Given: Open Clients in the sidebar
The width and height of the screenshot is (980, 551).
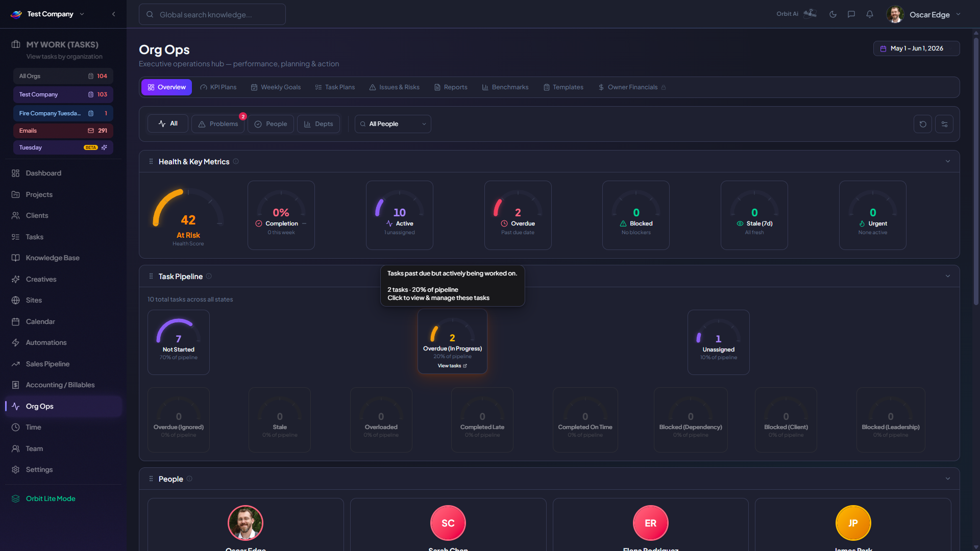Looking at the screenshot, I should pos(63,216).
